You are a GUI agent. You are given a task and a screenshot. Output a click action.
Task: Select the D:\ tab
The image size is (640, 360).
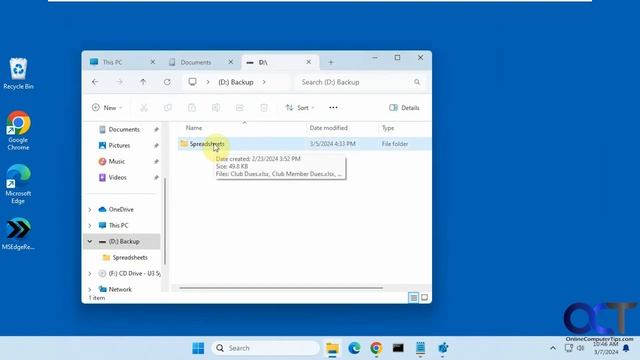[263, 62]
